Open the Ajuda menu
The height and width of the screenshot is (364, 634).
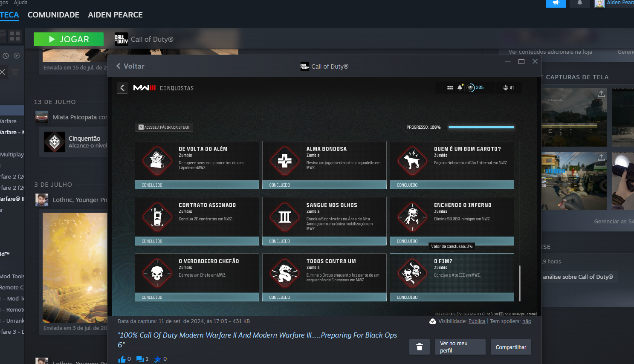click(20, 3)
